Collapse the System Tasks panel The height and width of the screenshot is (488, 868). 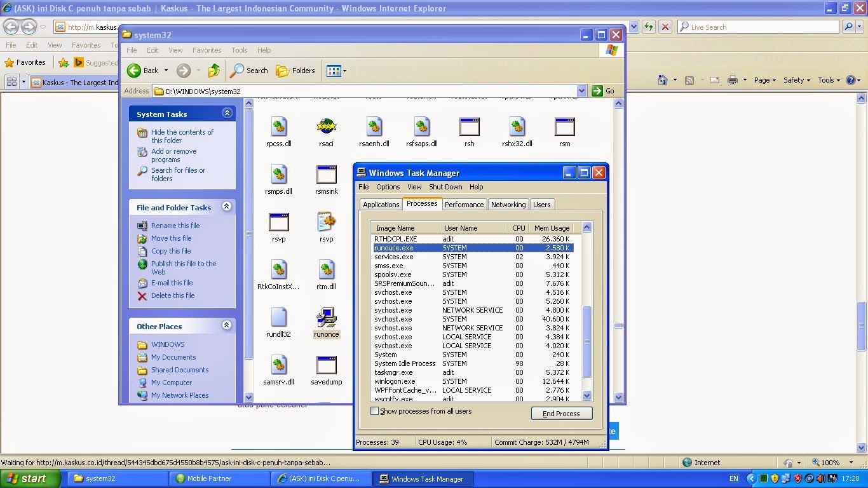pyautogui.click(x=227, y=113)
